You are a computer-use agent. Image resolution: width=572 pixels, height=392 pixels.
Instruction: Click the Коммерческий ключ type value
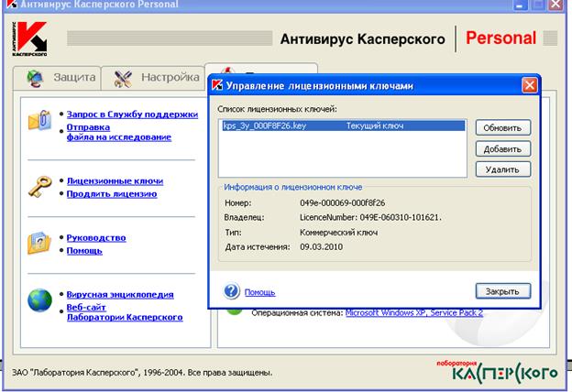338,233
